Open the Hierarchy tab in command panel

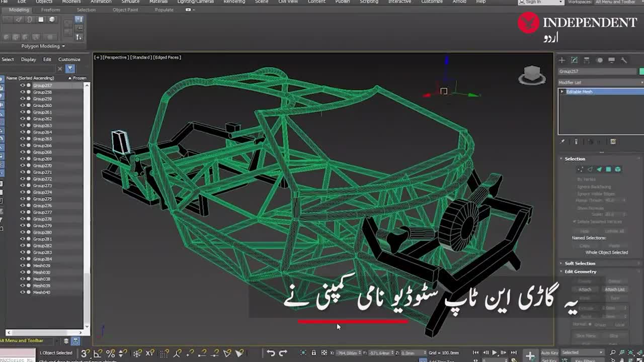tap(587, 60)
